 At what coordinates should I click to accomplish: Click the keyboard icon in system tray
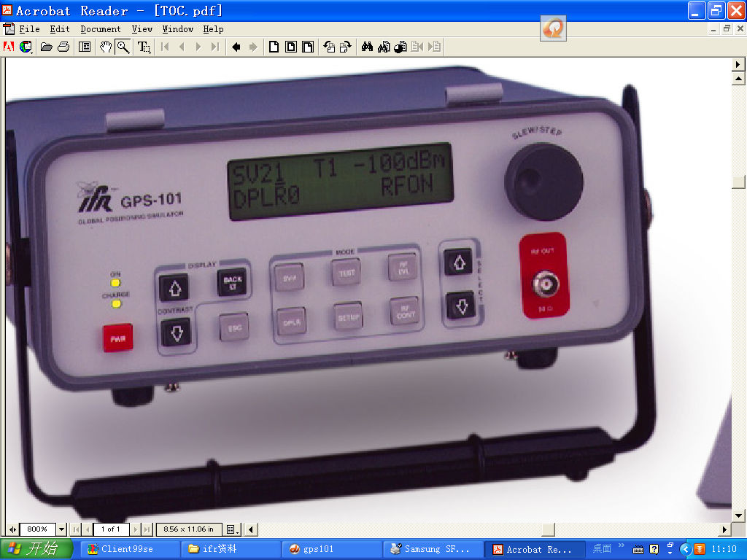coord(638,550)
